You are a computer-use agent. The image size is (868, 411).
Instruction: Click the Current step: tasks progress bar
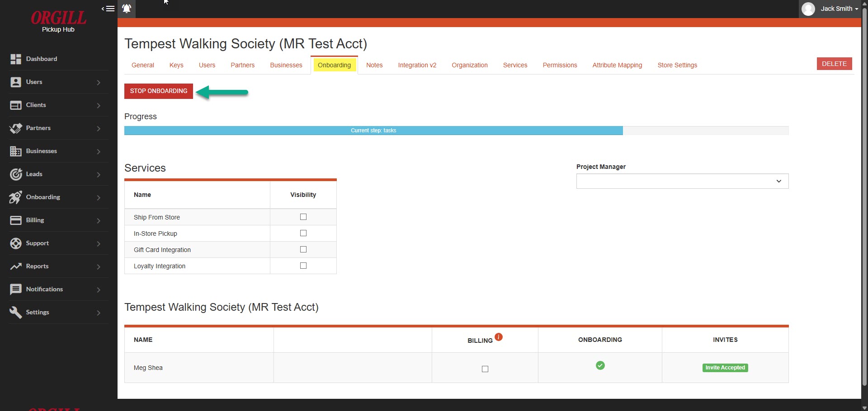(373, 131)
